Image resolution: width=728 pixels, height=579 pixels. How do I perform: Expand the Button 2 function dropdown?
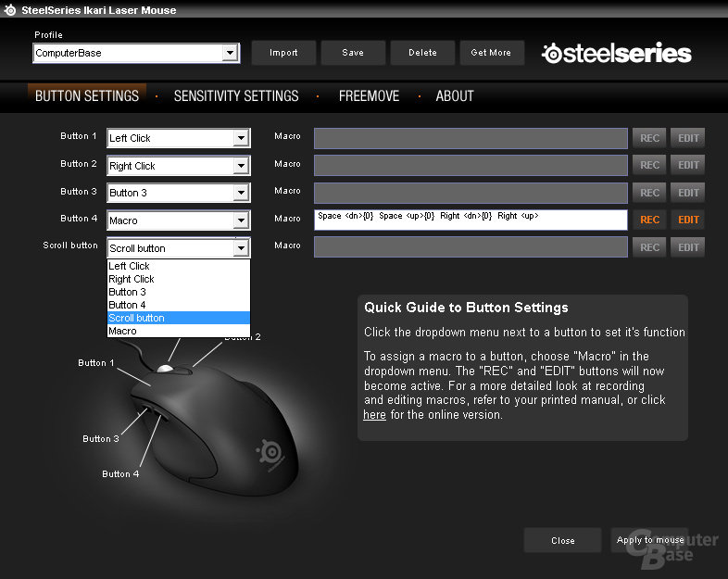[241, 166]
